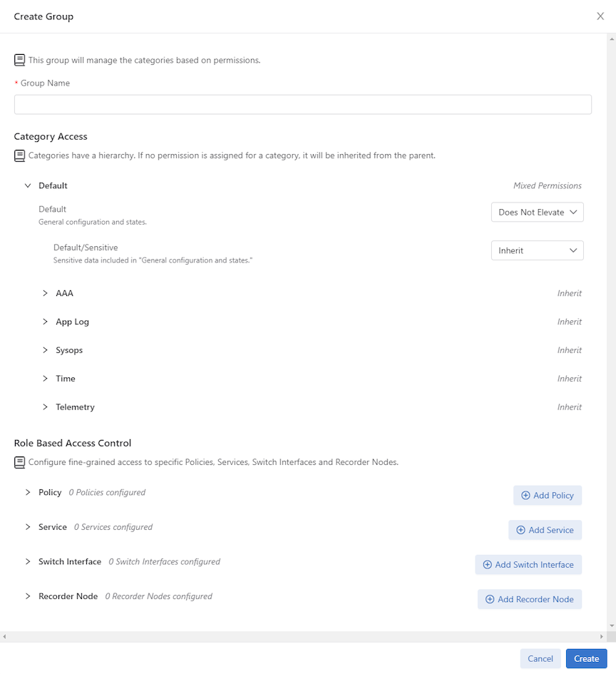Expand the Policy section

pyautogui.click(x=28, y=492)
